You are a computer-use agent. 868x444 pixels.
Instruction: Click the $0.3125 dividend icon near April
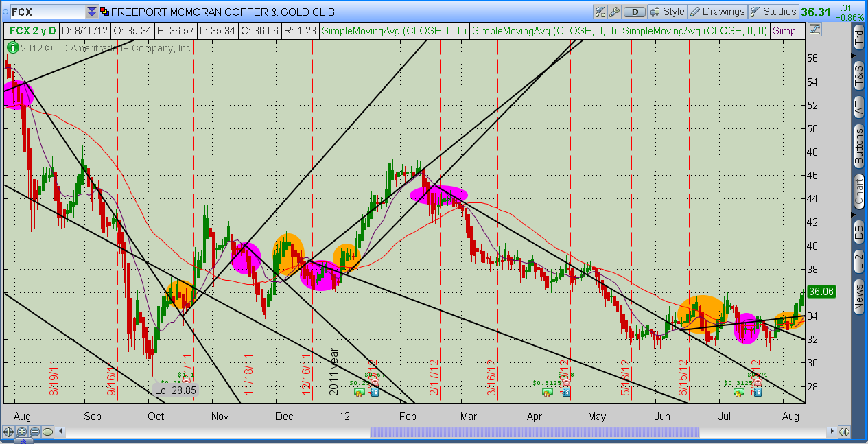point(547,393)
